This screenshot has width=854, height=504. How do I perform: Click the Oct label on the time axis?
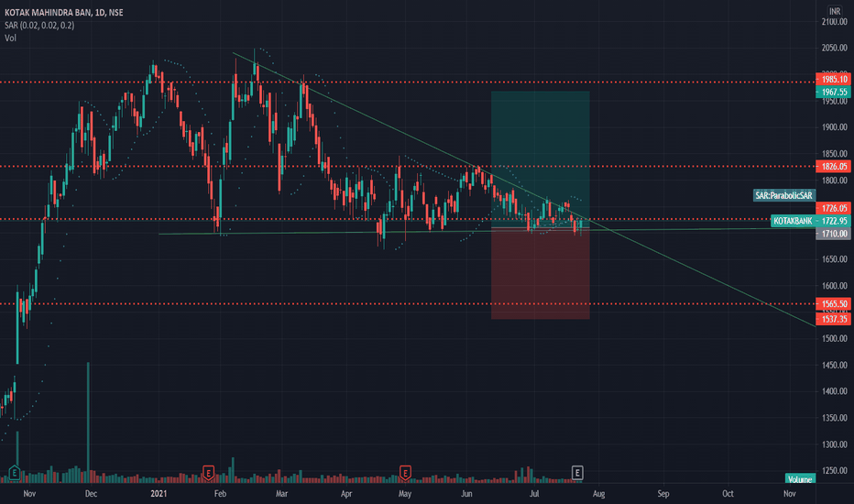point(728,494)
